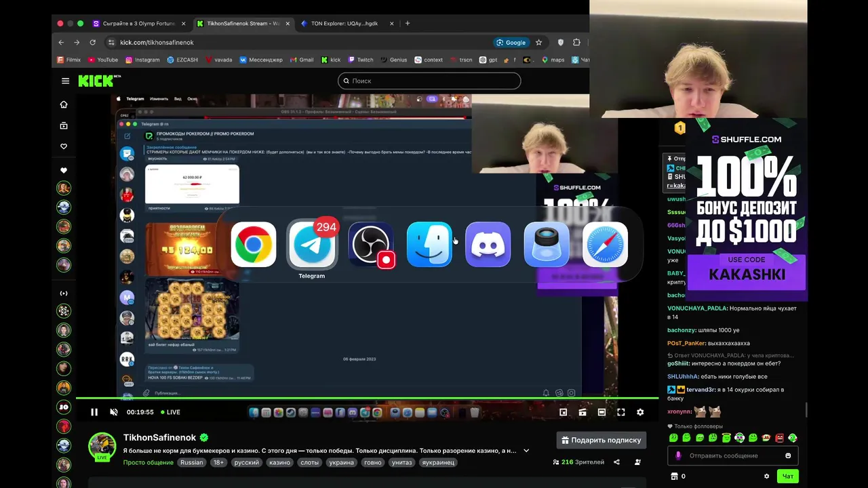Select OBS in the app switcher
Viewport: 868px width, 488px height.
tap(371, 245)
